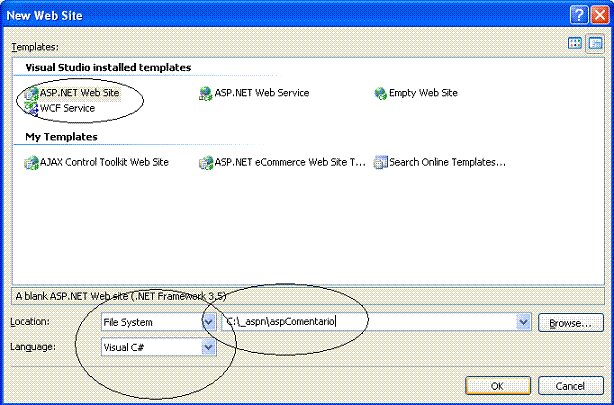Open the location path history dropdown
Viewport: 614px width, 405px height.
tap(524, 322)
